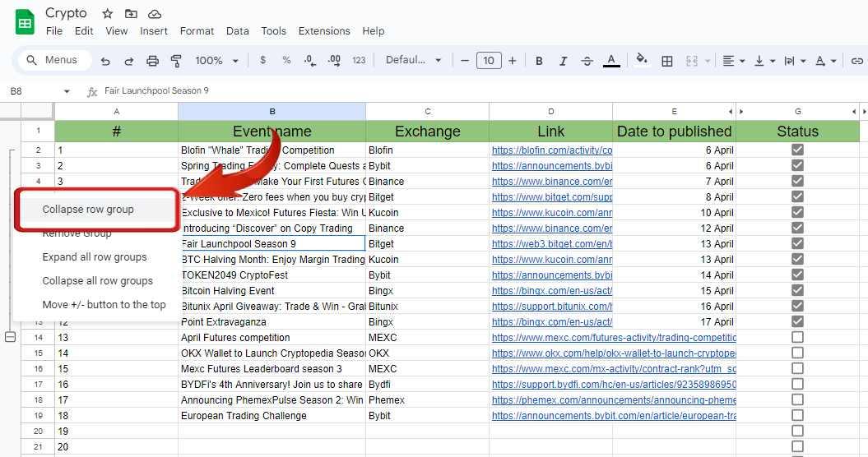Open the Insert menu
868x457 pixels.
[153, 31]
